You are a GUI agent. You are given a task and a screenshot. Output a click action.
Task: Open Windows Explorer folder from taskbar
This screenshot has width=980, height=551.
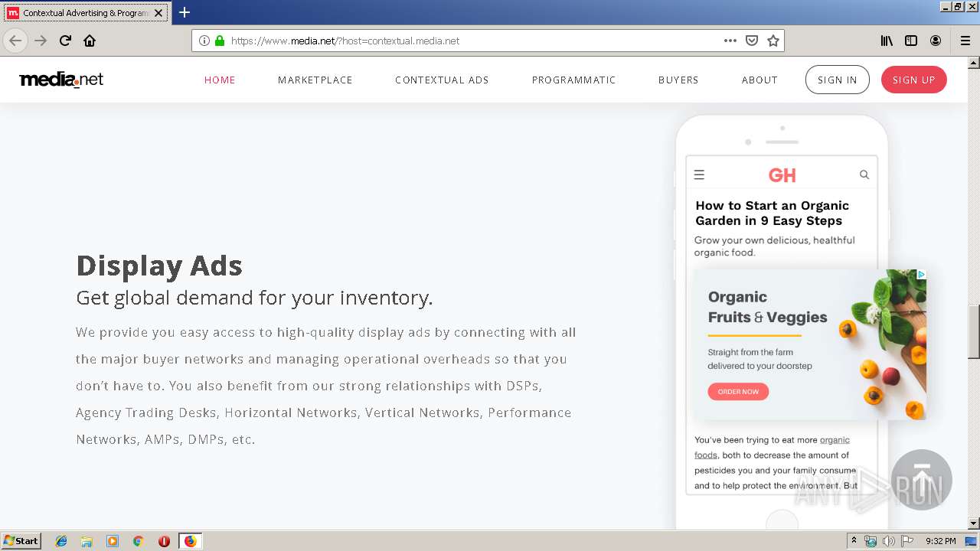[87, 541]
